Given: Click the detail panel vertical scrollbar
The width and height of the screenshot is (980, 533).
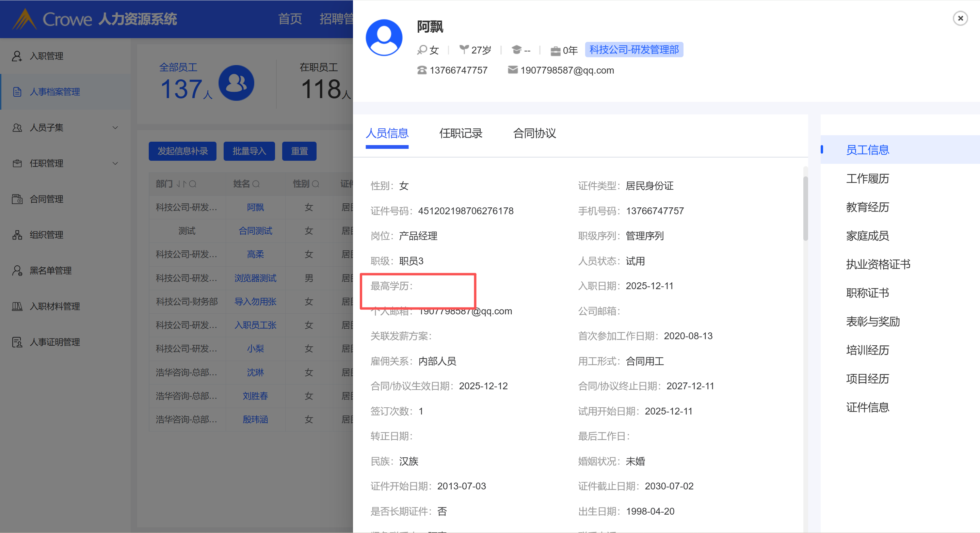Looking at the screenshot, I should (805, 209).
